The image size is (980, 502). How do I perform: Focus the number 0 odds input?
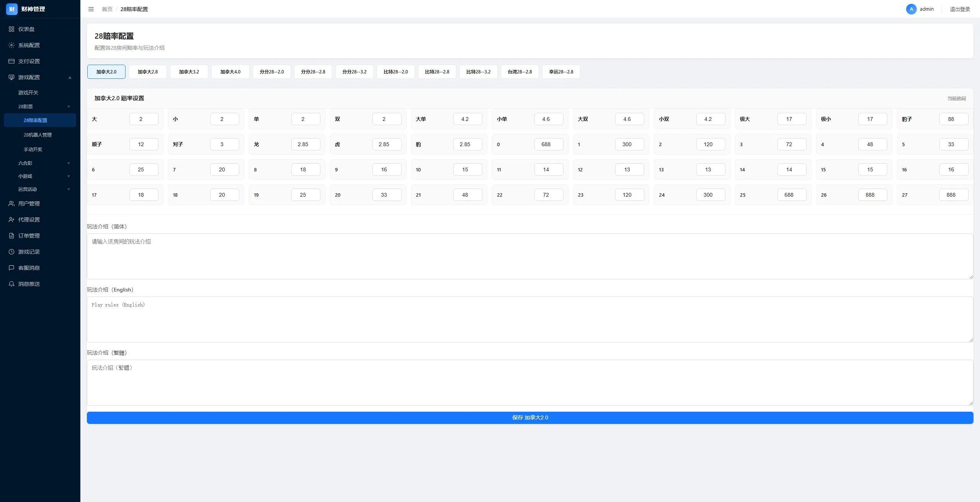(549, 144)
